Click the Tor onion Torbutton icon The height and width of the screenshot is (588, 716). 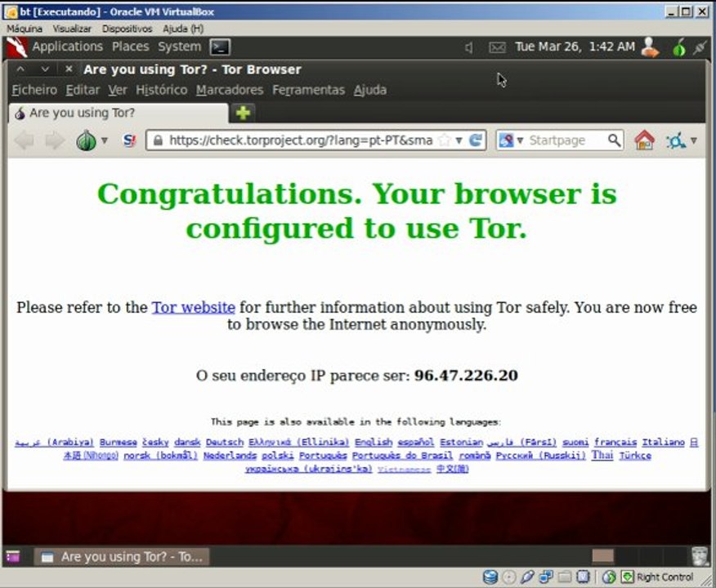point(86,140)
